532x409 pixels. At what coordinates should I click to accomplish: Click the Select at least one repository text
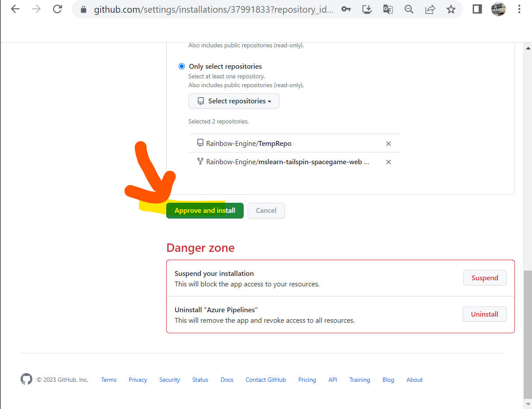[x=227, y=76]
